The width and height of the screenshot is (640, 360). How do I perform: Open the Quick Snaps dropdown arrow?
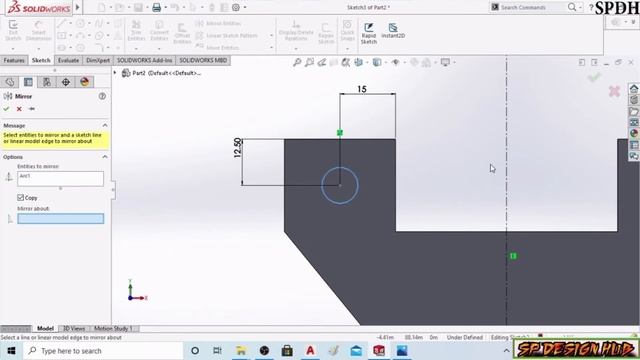tap(347, 49)
